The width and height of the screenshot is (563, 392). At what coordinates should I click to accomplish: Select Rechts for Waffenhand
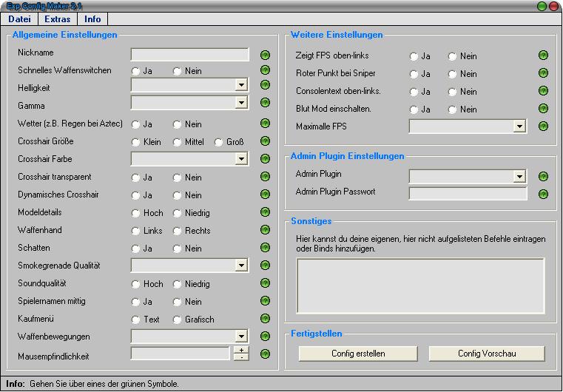[178, 231]
